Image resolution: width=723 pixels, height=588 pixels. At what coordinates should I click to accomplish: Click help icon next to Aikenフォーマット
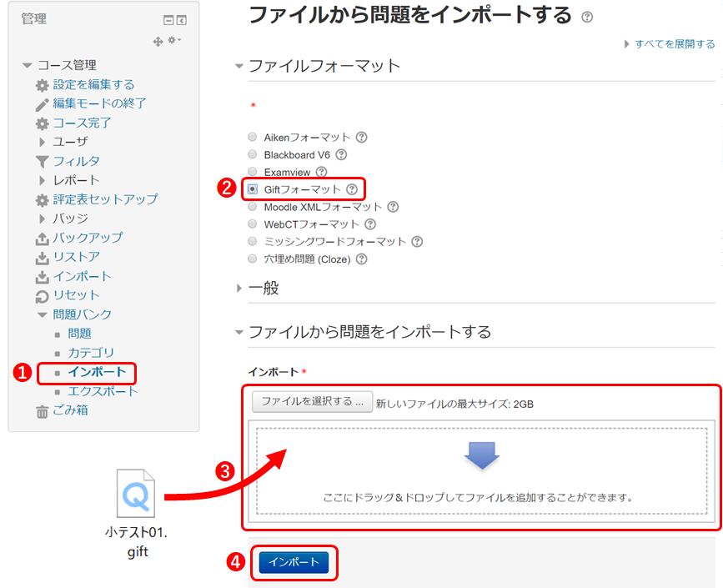tap(361, 138)
